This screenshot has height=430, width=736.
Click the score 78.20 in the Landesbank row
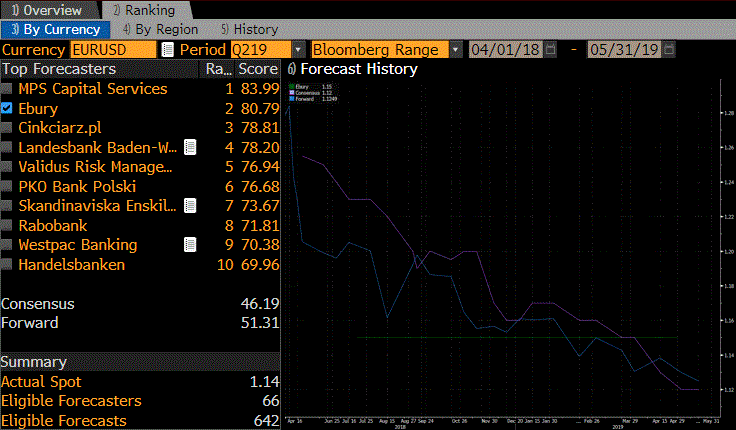pos(260,147)
